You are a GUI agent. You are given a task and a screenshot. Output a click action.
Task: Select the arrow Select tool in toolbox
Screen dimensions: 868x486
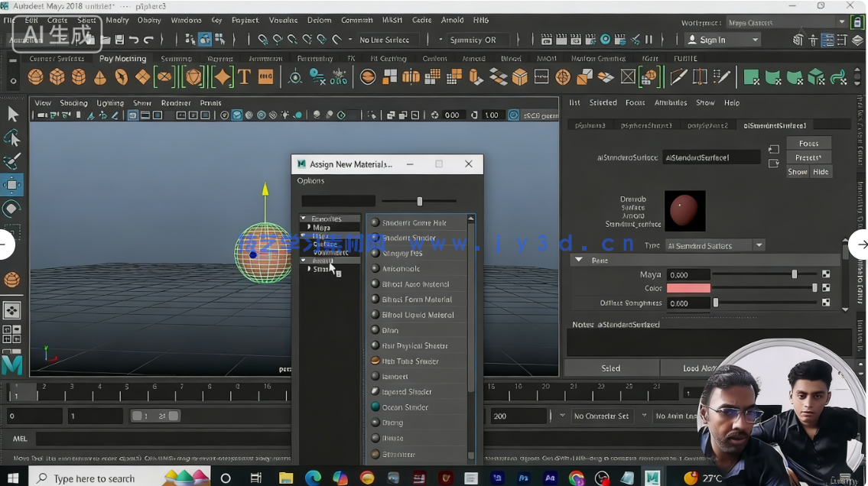coord(13,115)
